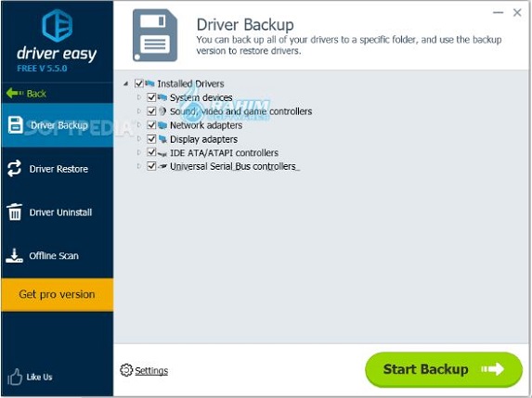Click the Like Us thumbs-up icon
This screenshot has height=398, width=532.
click(x=15, y=377)
